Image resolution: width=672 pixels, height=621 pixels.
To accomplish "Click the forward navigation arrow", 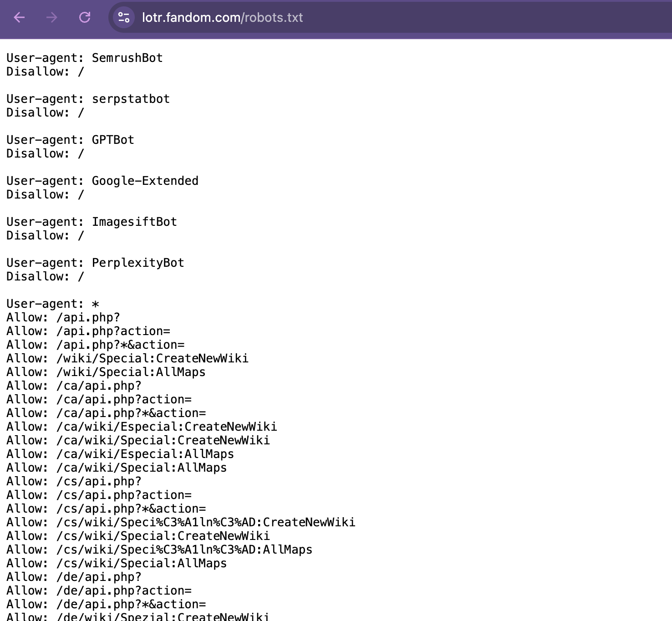I will pos(52,18).
